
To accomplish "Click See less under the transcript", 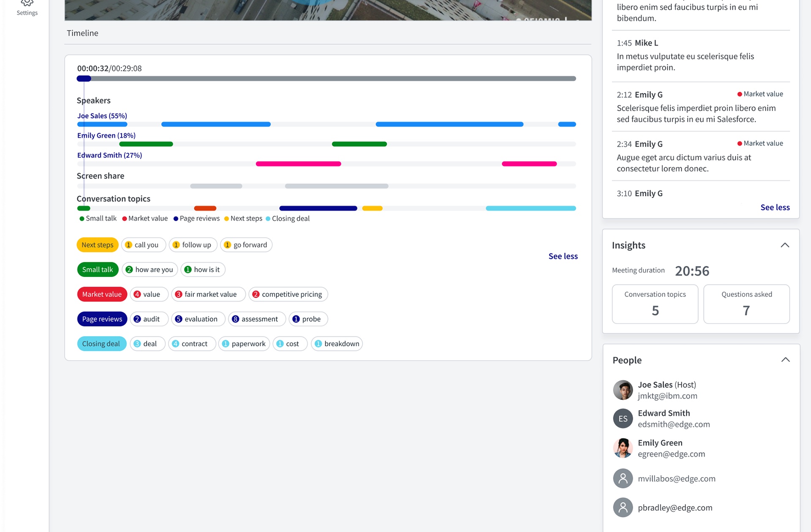I will (775, 207).
